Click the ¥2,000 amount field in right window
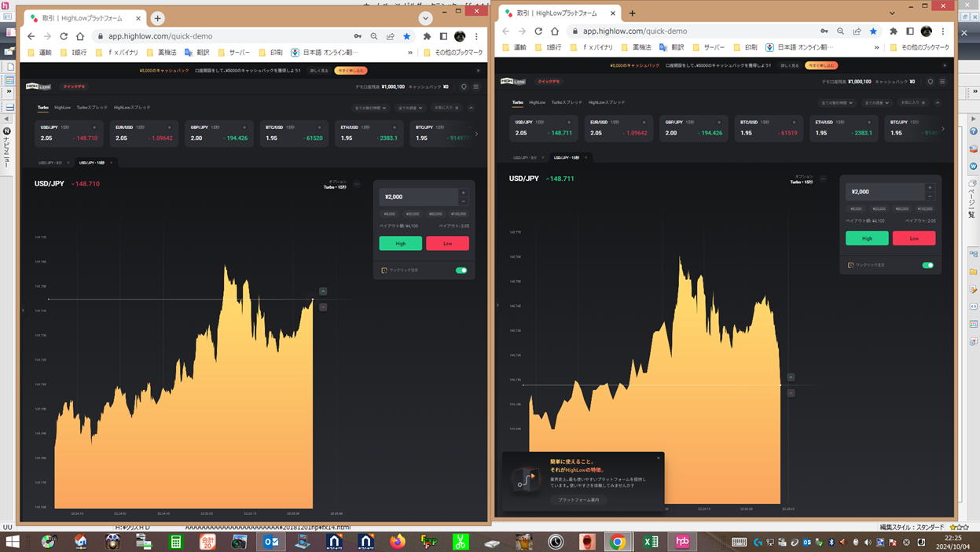This screenshot has width=980, height=552. coord(885,192)
